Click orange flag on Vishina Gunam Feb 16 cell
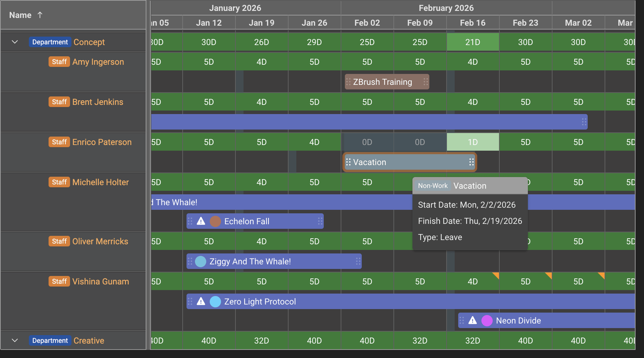This screenshot has width=644, height=358. [x=496, y=275]
